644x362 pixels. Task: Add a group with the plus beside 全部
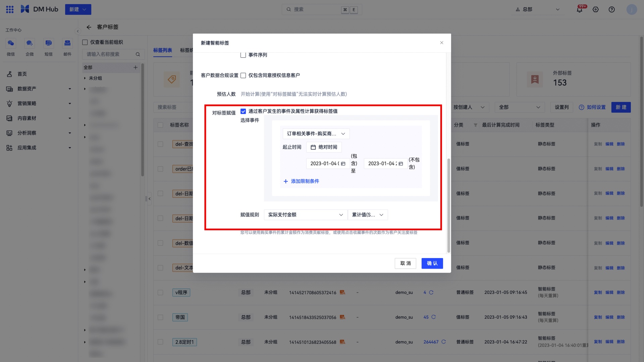[x=136, y=67]
